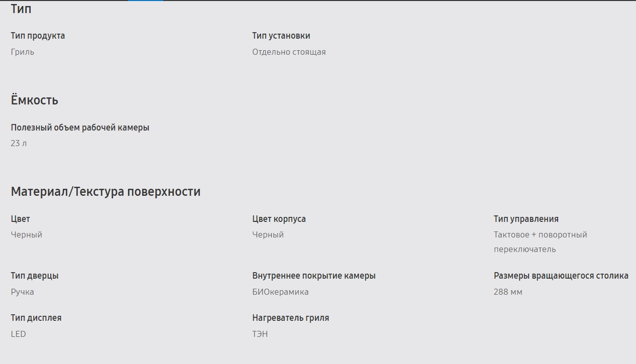The width and height of the screenshot is (636, 364).
Task: Click the "Тактовое + поворотный переключатель" value
Action: coord(540,241)
